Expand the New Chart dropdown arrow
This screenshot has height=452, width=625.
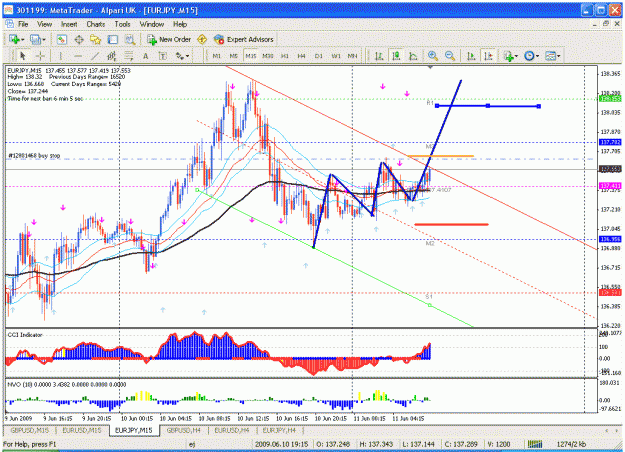pos(23,39)
